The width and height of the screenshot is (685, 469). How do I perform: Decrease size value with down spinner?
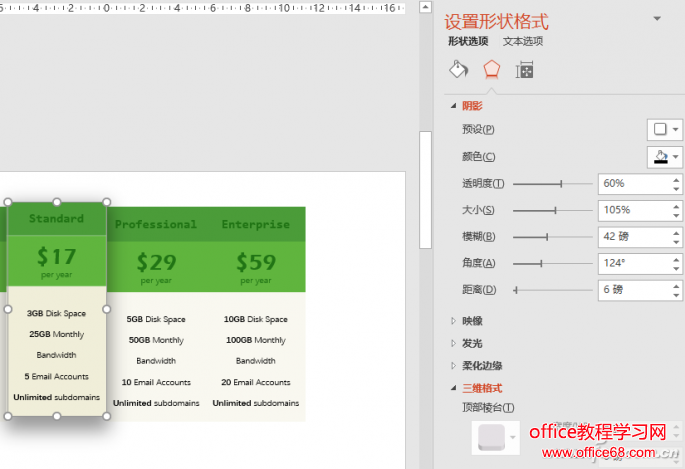(676, 216)
